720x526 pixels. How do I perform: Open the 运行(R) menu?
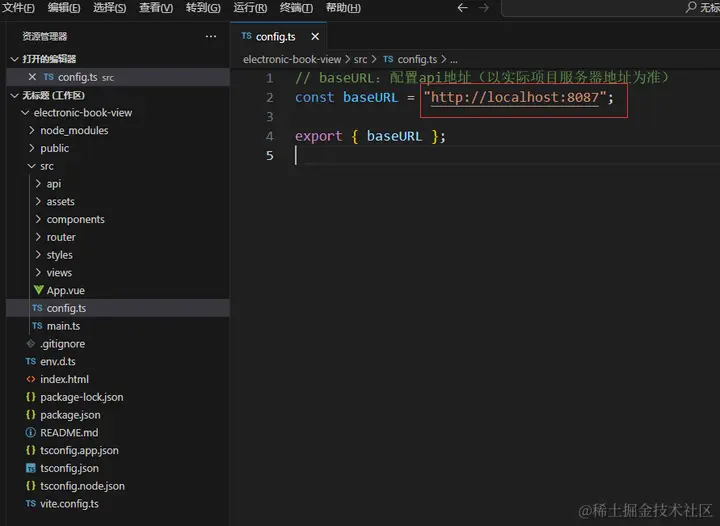tap(250, 8)
